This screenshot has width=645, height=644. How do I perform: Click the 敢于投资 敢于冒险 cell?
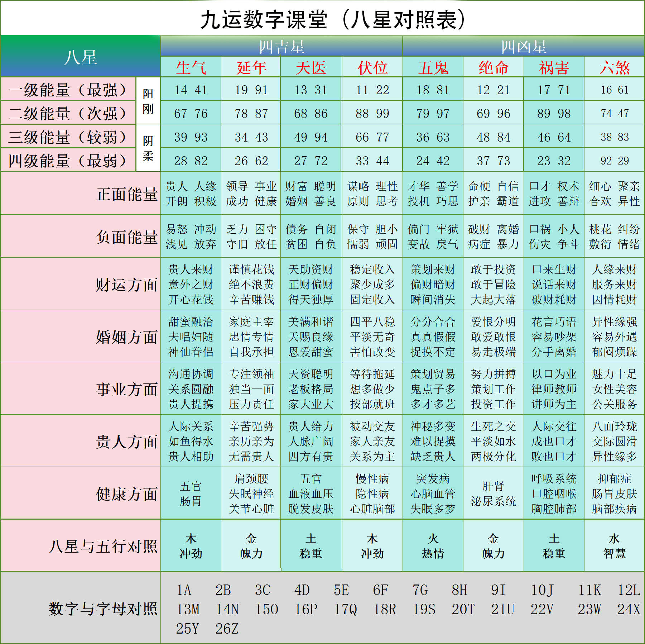pos(494,284)
